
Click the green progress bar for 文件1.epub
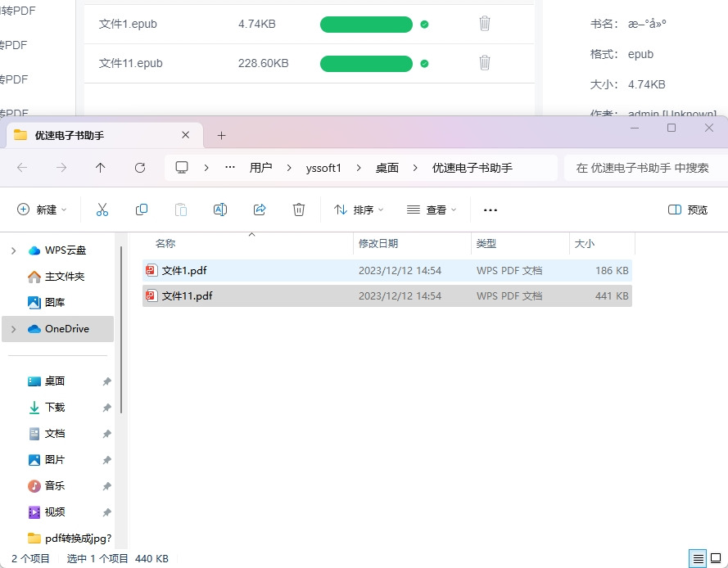point(366,24)
